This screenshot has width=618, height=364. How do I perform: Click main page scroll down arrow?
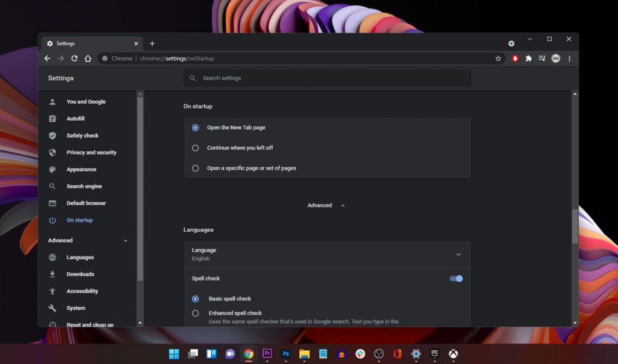[575, 323]
